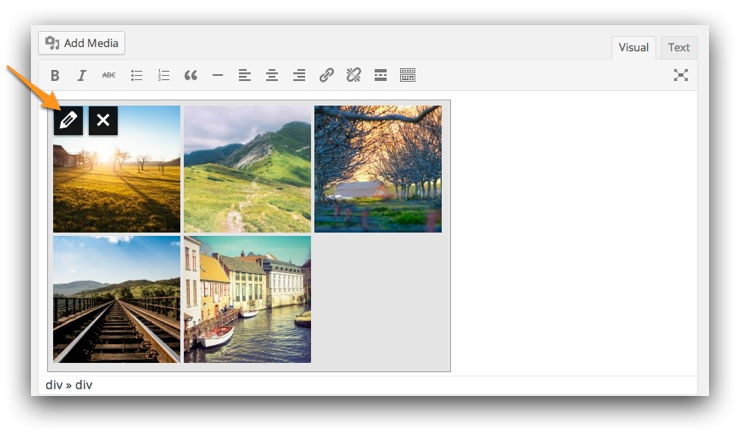Image resolution: width=739 pixels, height=435 pixels.
Task: Click the insert link chain icon
Action: coord(326,75)
